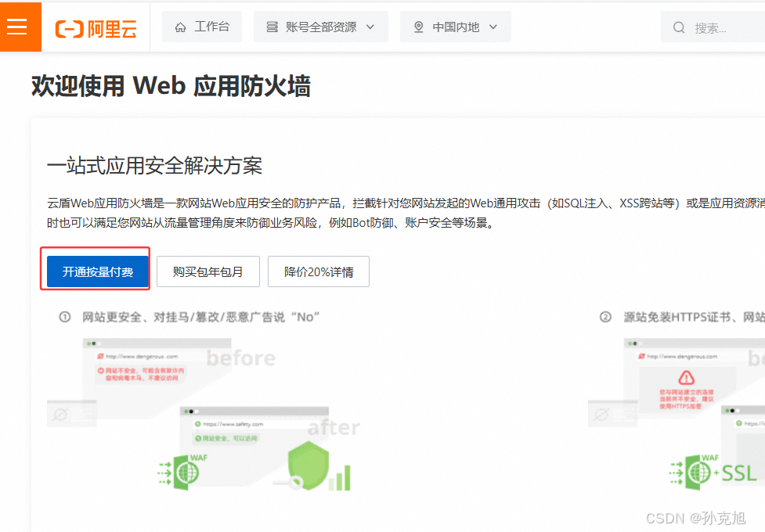Click the home icon beside 工作台

[180, 27]
